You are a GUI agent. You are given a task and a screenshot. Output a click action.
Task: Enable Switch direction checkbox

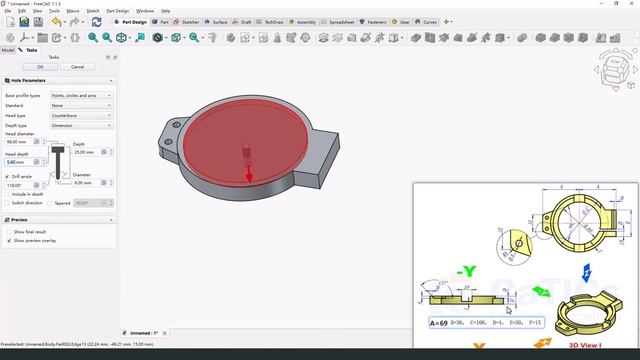pyautogui.click(x=7, y=203)
